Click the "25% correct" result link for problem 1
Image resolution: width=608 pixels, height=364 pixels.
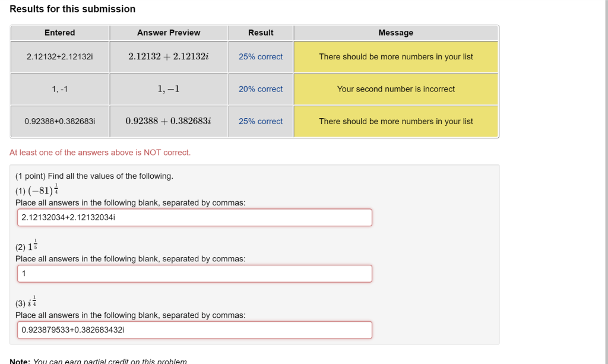point(260,56)
